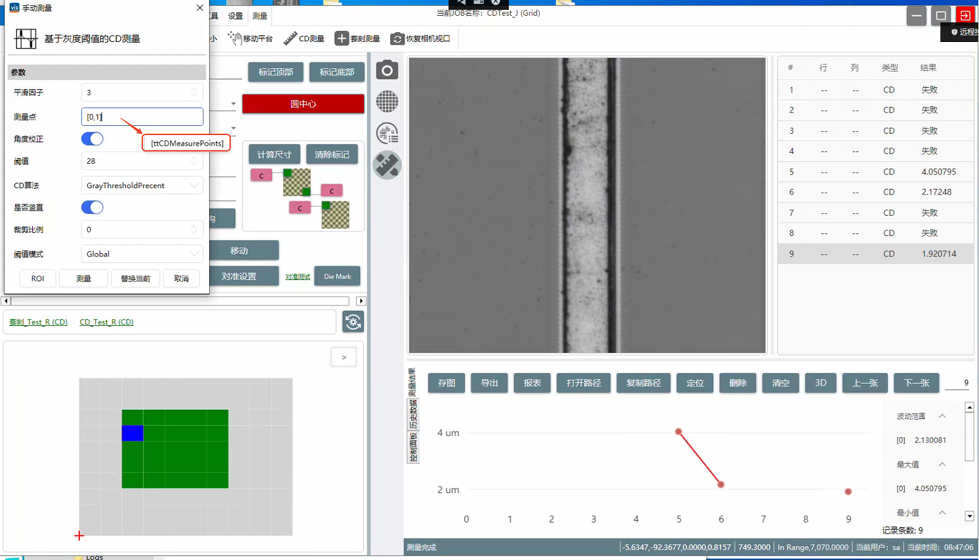This screenshot has height=560, width=979.
Task: Click the CD measurement icon in dialog header
Action: (x=26, y=39)
